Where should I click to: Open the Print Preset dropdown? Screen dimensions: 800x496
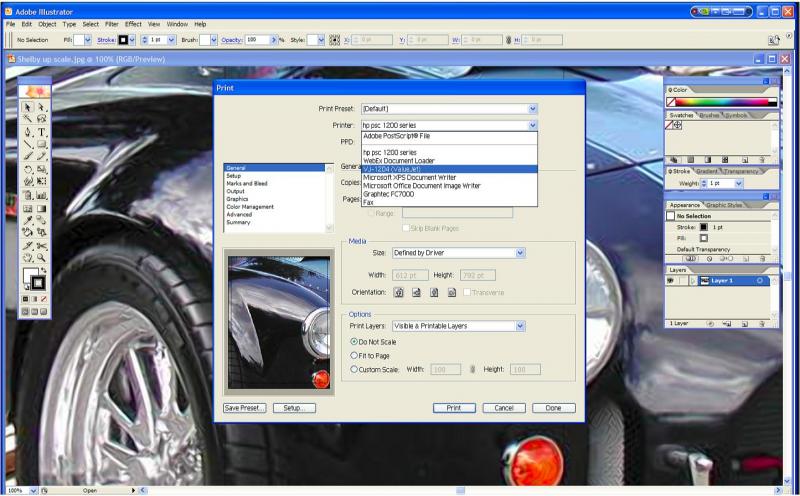(x=449, y=109)
